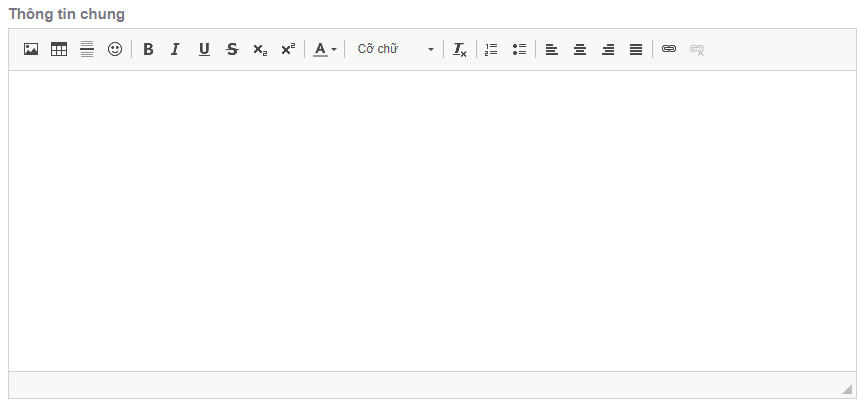This screenshot has width=866, height=403.
Task: Align text to the right
Action: 608,49
